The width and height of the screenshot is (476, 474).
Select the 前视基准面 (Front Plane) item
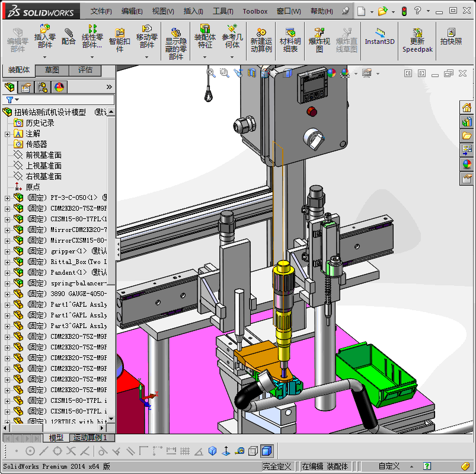click(x=44, y=155)
